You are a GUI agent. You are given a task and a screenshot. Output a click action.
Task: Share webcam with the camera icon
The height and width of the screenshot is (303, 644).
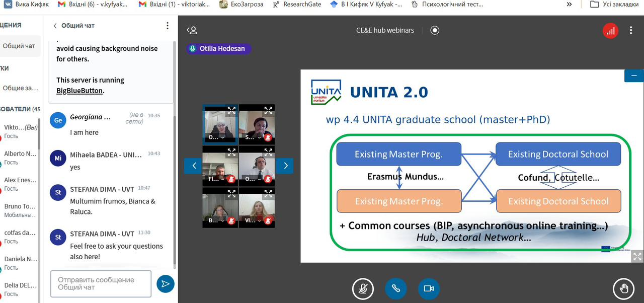[429, 288]
